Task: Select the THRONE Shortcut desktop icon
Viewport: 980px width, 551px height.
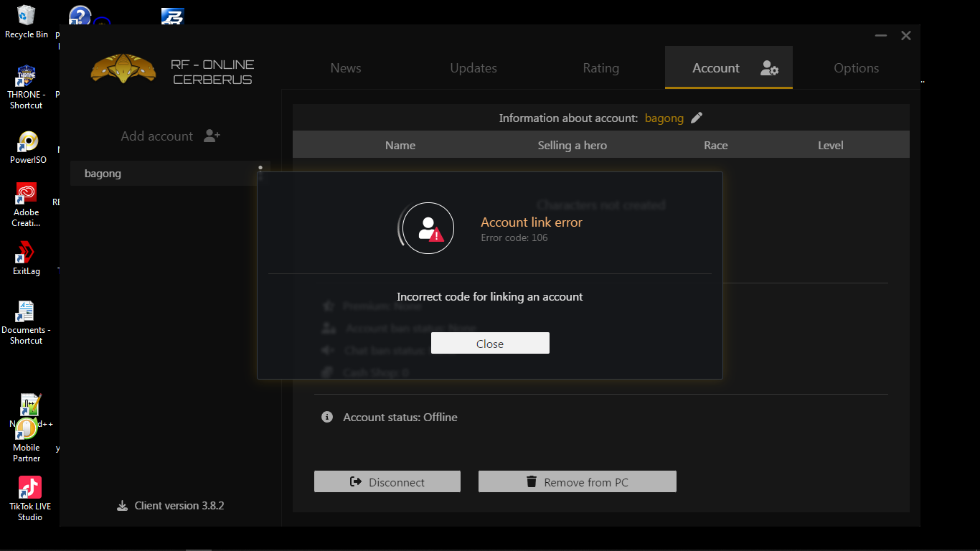Action: coord(27,88)
